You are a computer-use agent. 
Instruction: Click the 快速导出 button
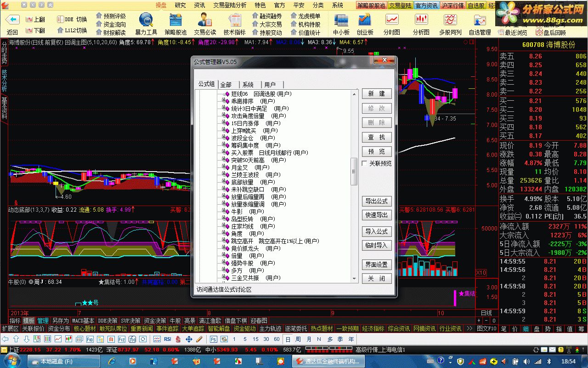[377, 215]
